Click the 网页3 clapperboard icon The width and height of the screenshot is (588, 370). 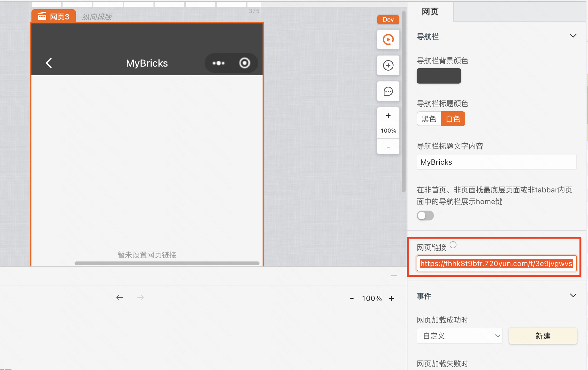tap(42, 16)
